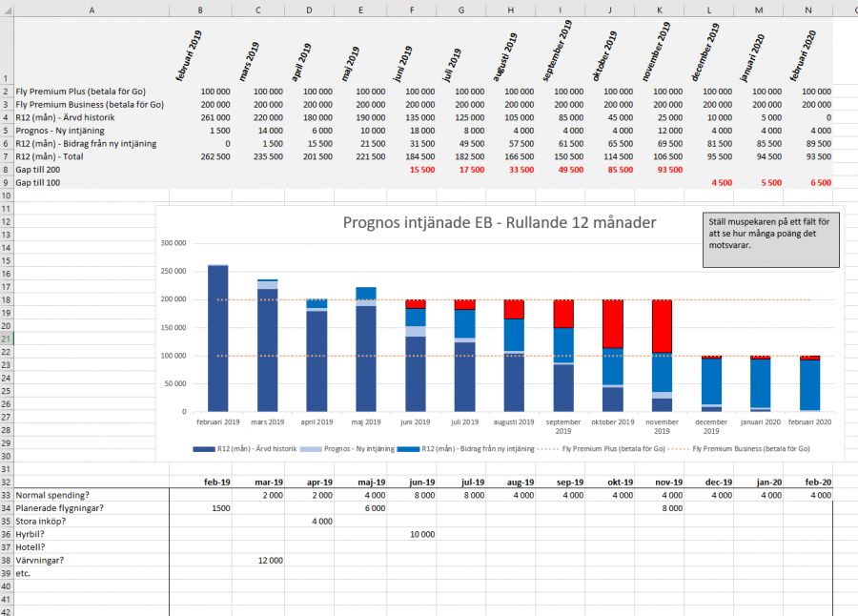The width and height of the screenshot is (858, 616).
Task: Select column header B
Action: [x=199, y=10]
